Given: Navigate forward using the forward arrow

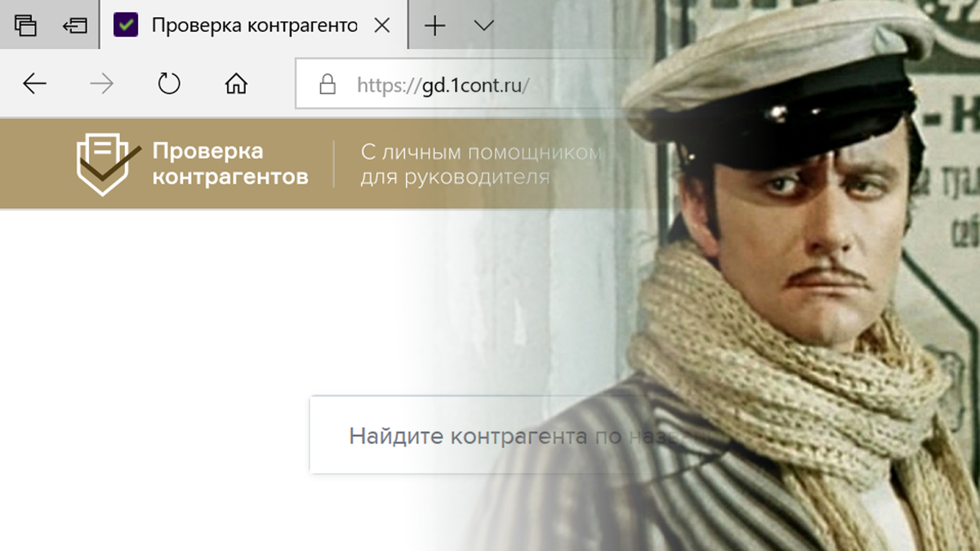Looking at the screenshot, I should pyautogui.click(x=100, y=82).
